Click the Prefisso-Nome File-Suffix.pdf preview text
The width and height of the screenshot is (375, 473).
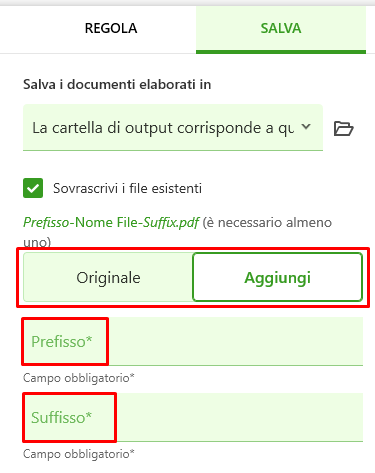[111, 222]
